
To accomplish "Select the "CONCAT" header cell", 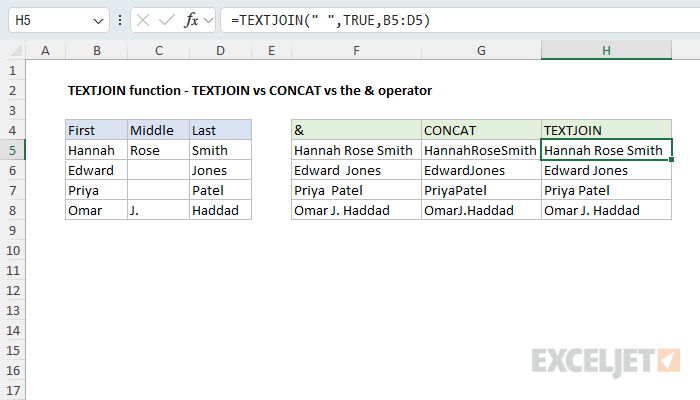I will click(481, 130).
